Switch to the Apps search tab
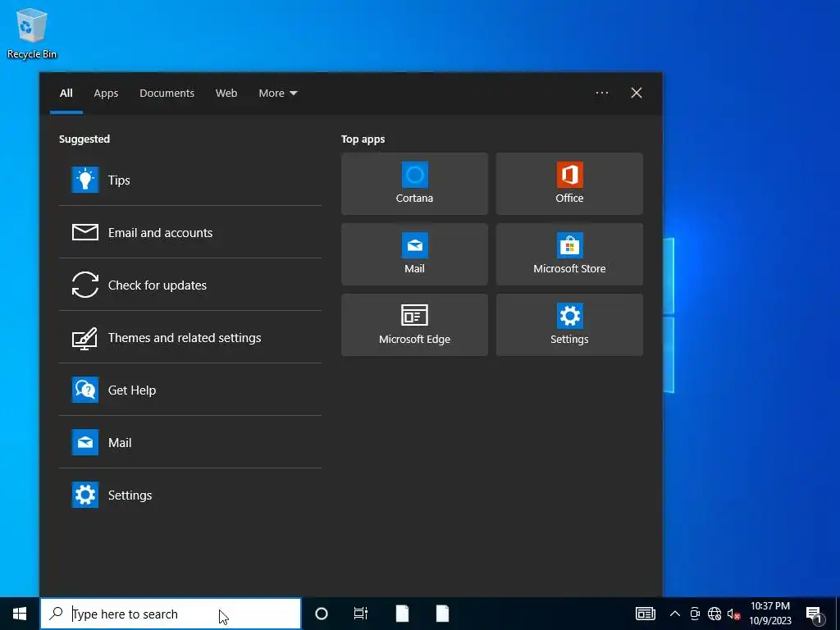Screen dimensions: 840x630 (106, 94)
